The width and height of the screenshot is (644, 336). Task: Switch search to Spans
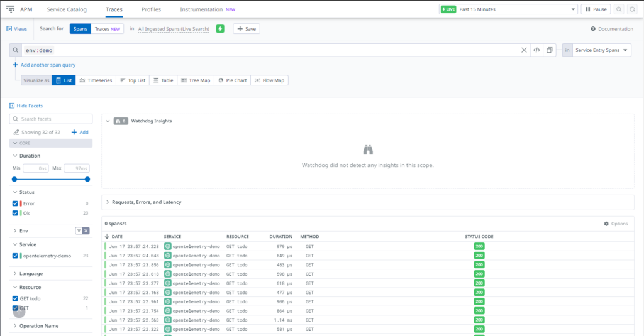point(80,29)
